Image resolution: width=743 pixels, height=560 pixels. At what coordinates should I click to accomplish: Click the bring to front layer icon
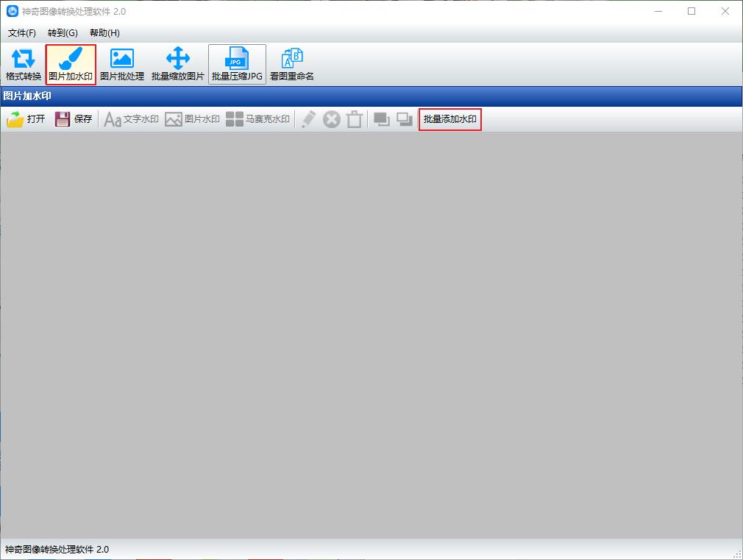pos(382,119)
